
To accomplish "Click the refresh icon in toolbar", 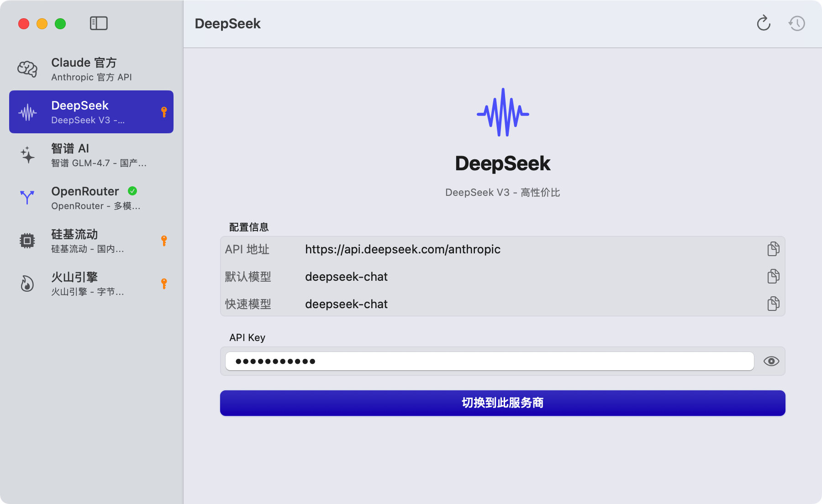I will (764, 23).
